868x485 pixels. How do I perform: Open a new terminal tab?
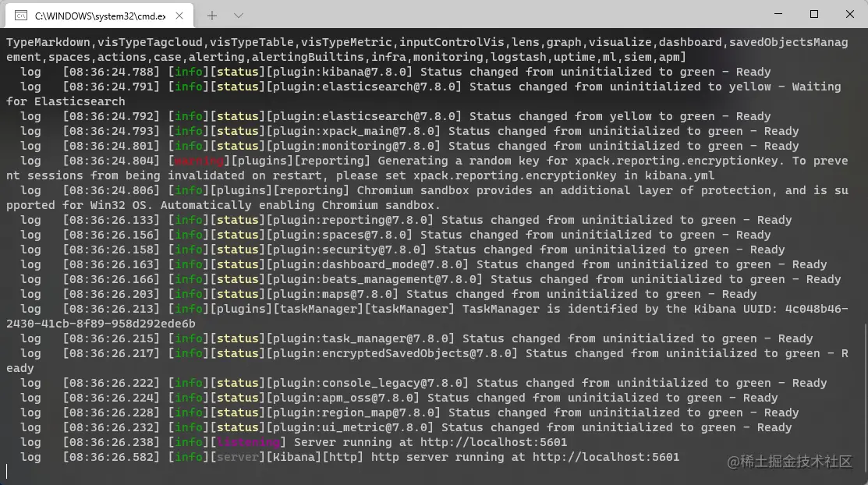point(212,16)
